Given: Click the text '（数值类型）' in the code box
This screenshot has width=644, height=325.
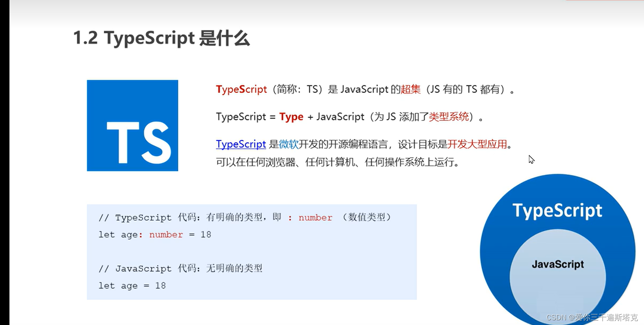Looking at the screenshot, I should [x=366, y=217].
